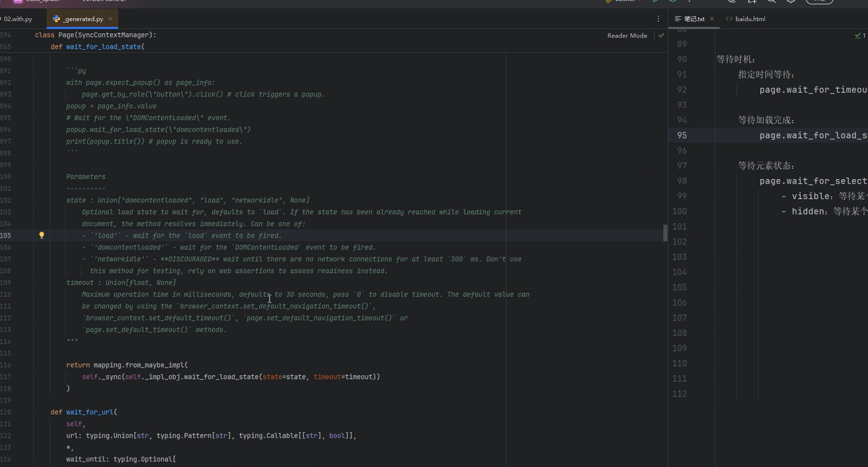The image size is (868, 467).
Task: Click line number 112 in notes gutter
Action: tap(680, 394)
